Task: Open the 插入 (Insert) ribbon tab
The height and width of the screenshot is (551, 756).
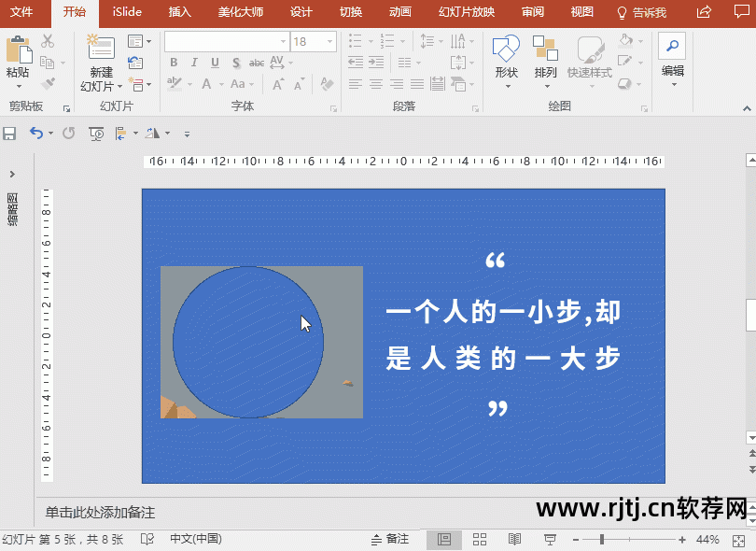Action: click(x=180, y=12)
